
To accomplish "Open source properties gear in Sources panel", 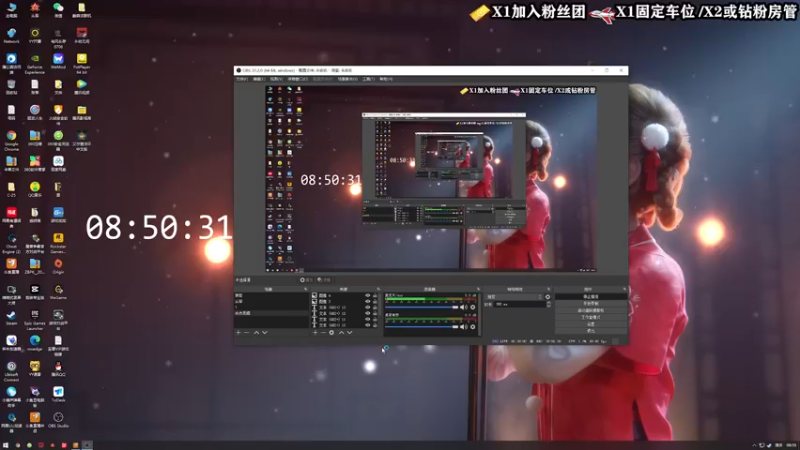I will [332, 333].
